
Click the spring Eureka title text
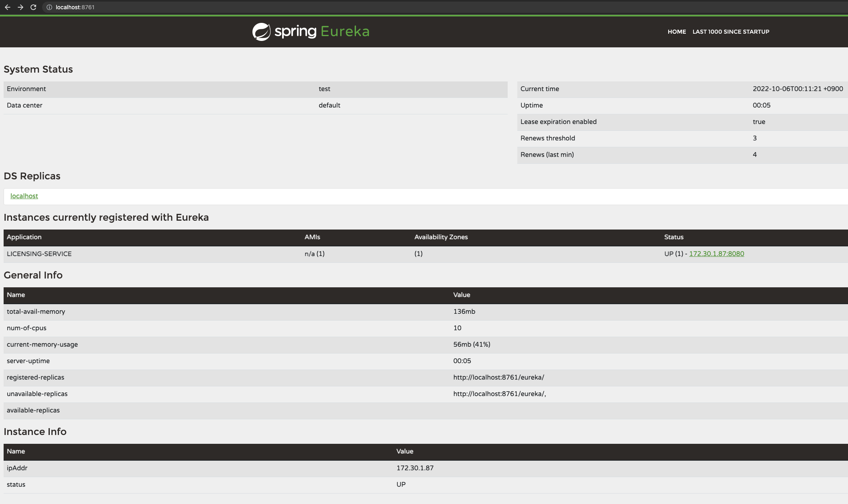click(322, 31)
